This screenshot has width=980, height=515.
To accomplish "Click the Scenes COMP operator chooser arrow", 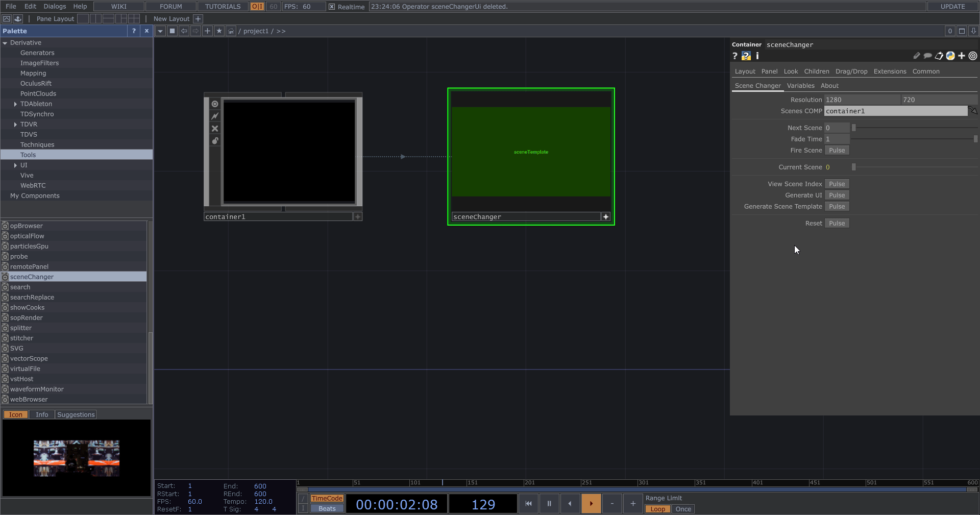I will pyautogui.click(x=972, y=111).
